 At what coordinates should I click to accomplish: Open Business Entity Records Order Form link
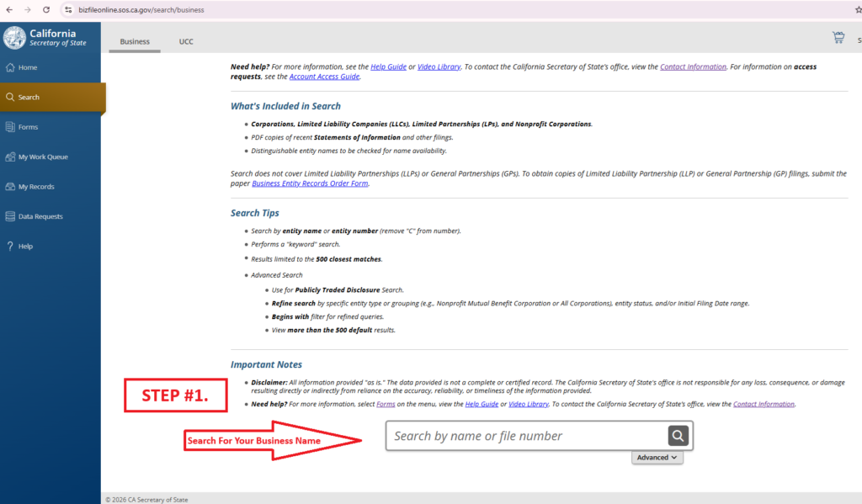coord(310,183)
